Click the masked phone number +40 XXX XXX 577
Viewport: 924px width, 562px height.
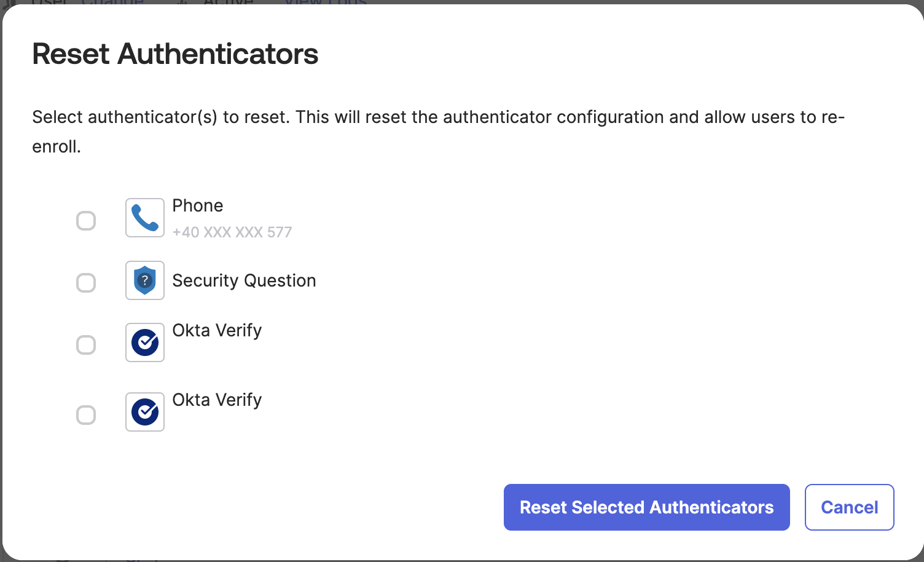[x=232, y=232]
